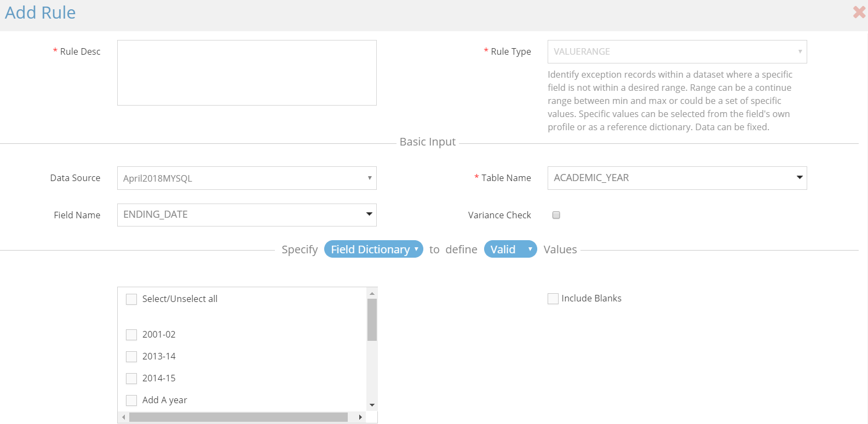868x424 pixels.
Task: Click into the Rule Desc text area
Action: (x=247, y=73)
